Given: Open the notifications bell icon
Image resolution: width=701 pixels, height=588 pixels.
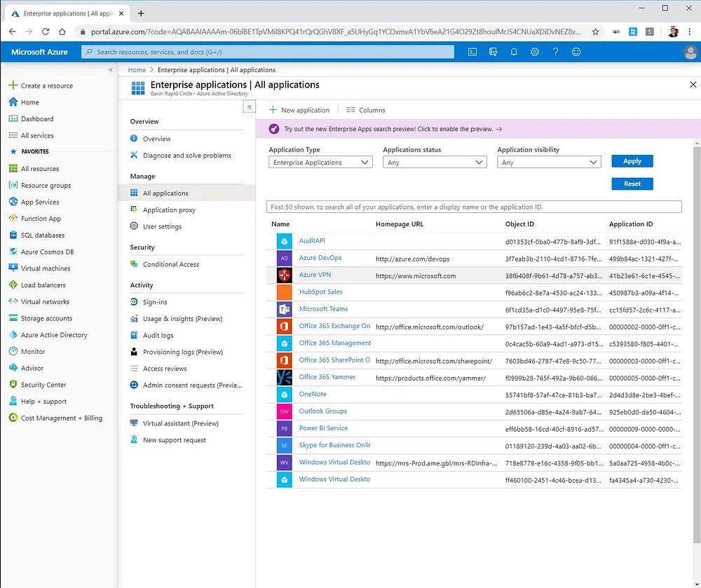Looking at the screenshot, I should point(514,52).
